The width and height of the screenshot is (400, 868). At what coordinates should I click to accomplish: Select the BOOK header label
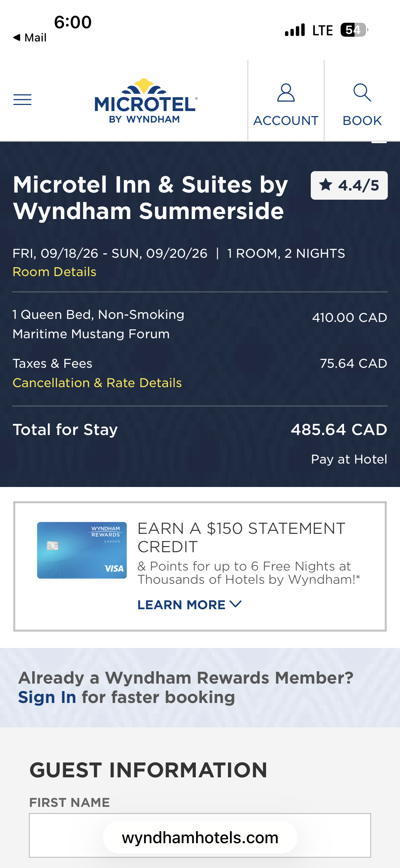[362, 121]
